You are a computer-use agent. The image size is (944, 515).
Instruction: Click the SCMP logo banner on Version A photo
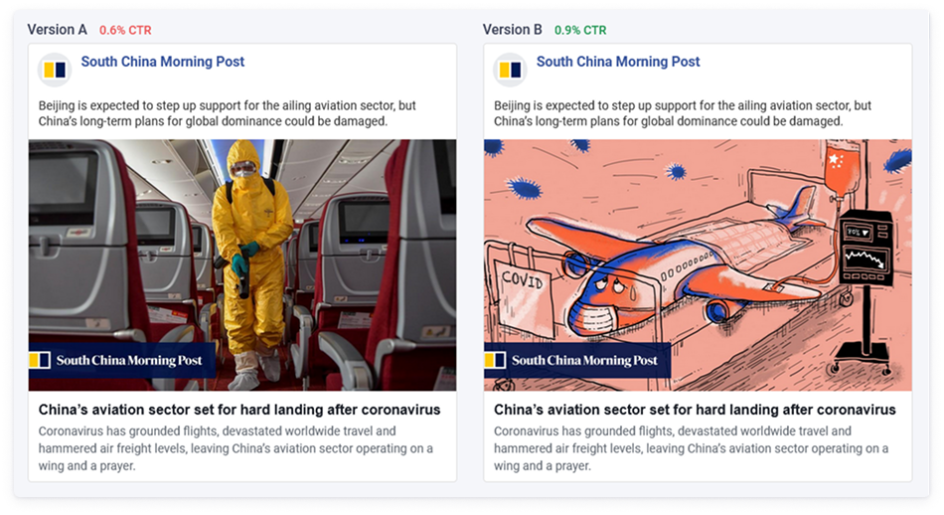(122, 360)
